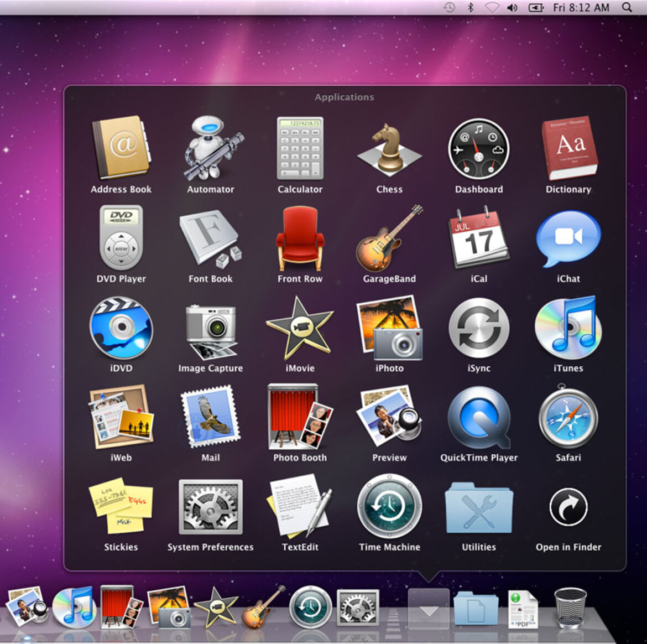Click Photo Booth in the Dock
647x644 pixels.
pos(122,606)
